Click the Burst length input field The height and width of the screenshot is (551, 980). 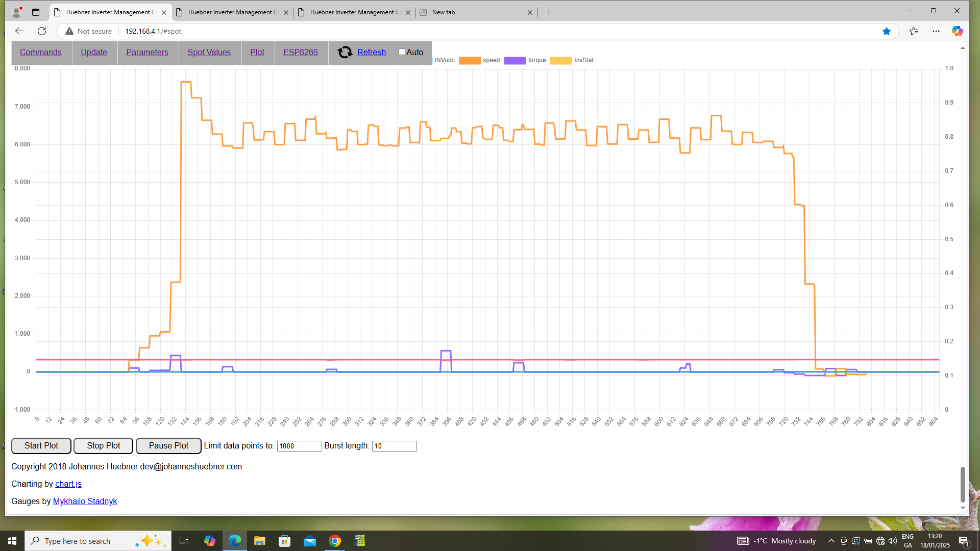(x=394, y=446)
